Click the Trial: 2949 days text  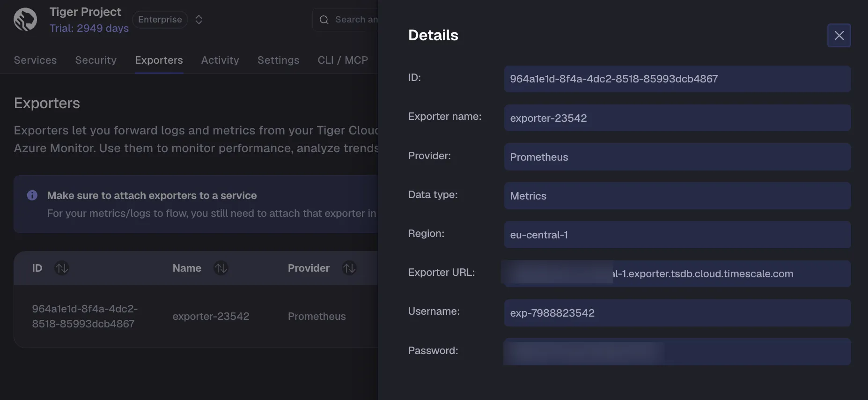(x=89, y=28)
